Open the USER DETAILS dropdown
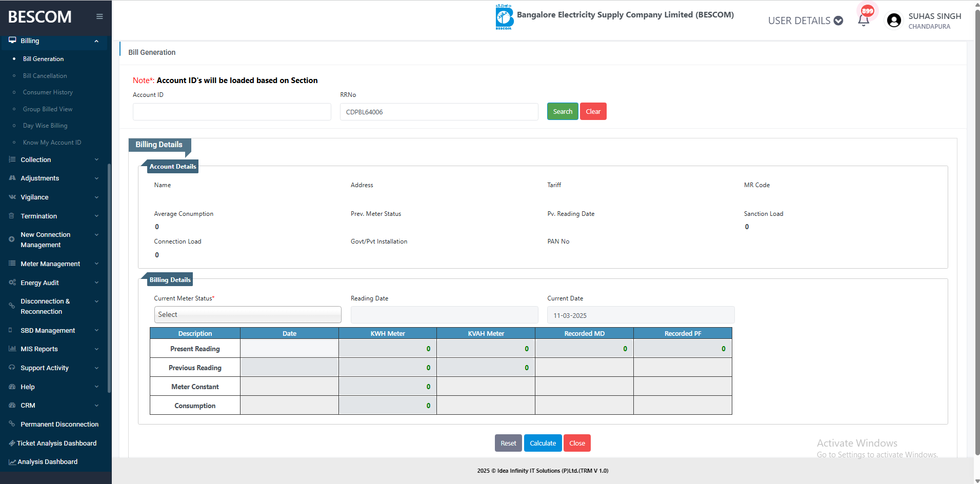This screenshot has height=484, width=980. click(806, 21)
